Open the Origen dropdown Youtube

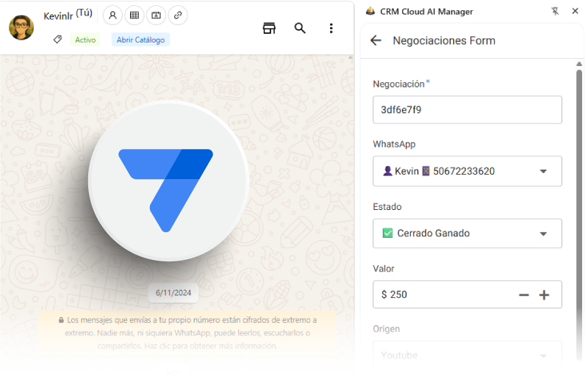coord(467,355)
